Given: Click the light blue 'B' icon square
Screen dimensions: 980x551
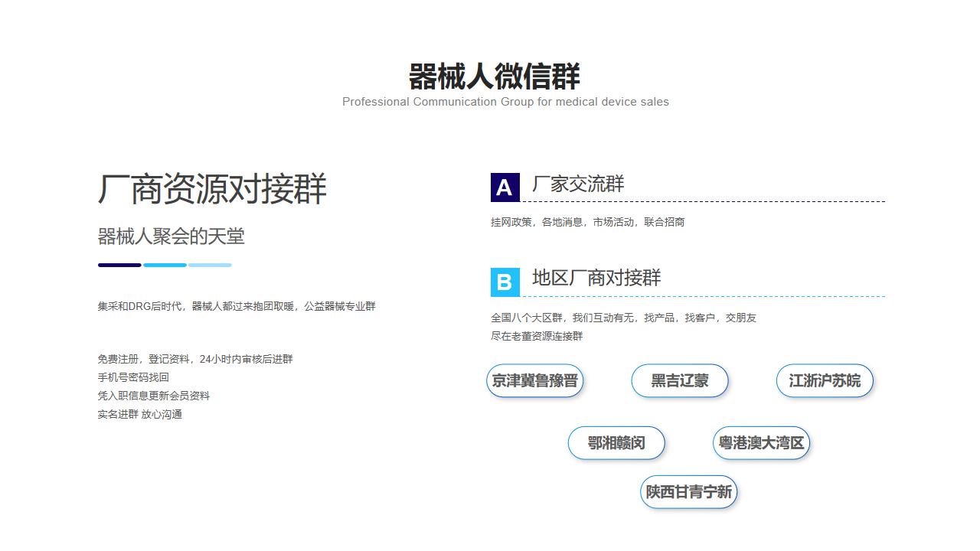Looking at the screenshot, I should click(505, 282).
